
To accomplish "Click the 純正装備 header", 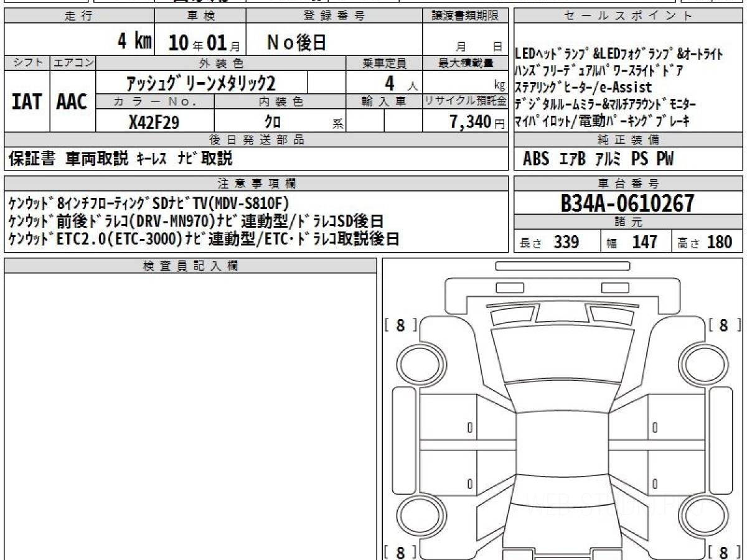I will point(628,140).
